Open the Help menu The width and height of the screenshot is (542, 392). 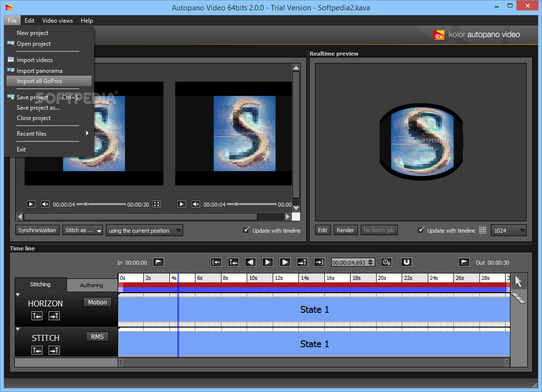(87, 20)
